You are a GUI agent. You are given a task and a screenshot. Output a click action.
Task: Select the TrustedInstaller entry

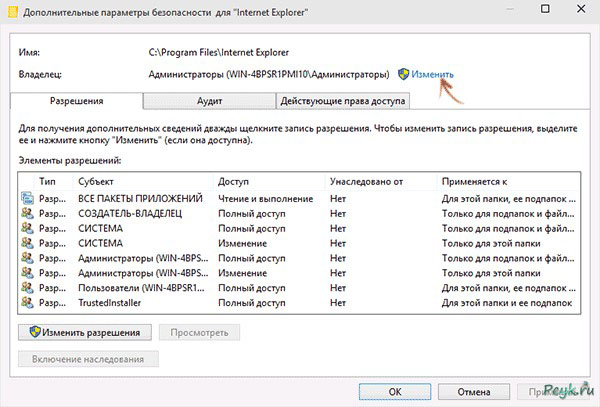click(109, 303)
